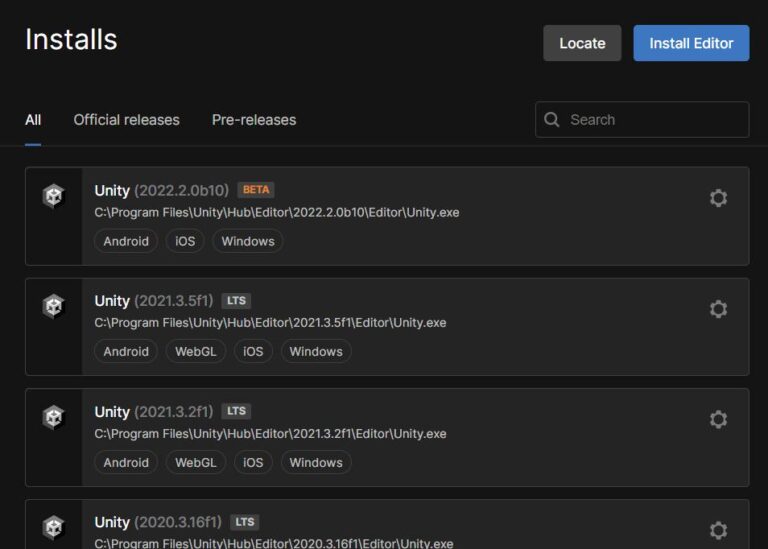
Task: Click the LTS badge on Unity 2021.3.2f1
Action: pyautogui.click(x=236, y=411)
